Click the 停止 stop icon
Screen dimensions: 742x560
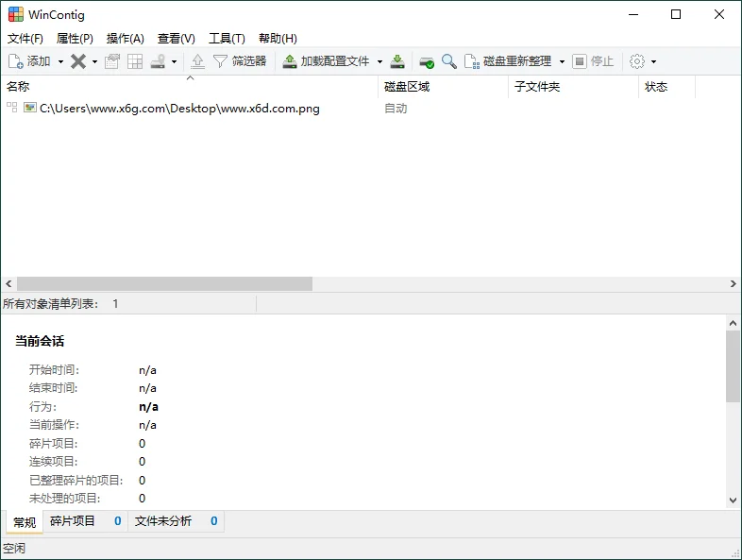[x=580, y=61]
